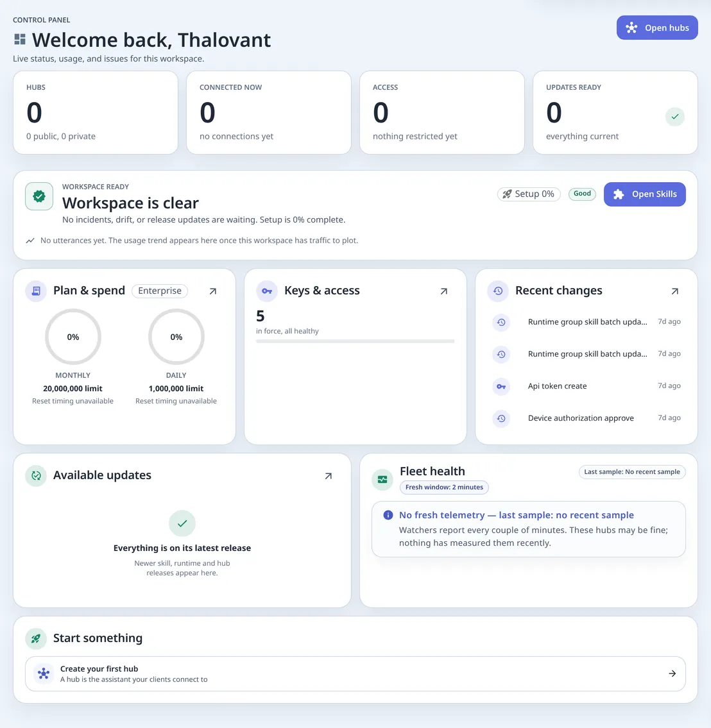Click the Access stat card

pos(442,112)
